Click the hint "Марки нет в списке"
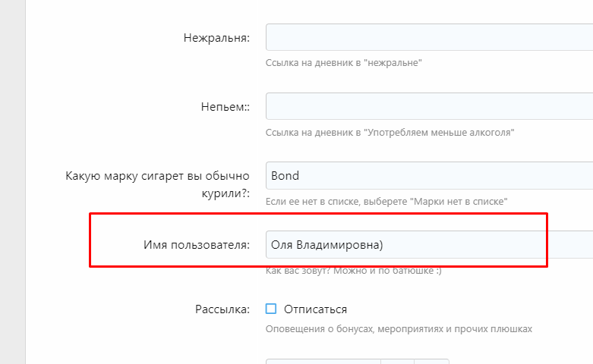This screenshot has width=593, height=364. point(386,202)
